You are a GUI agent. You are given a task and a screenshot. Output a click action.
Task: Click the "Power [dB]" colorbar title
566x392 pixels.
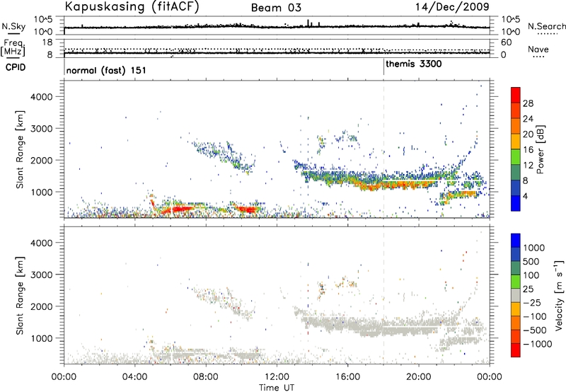(541, 149)
